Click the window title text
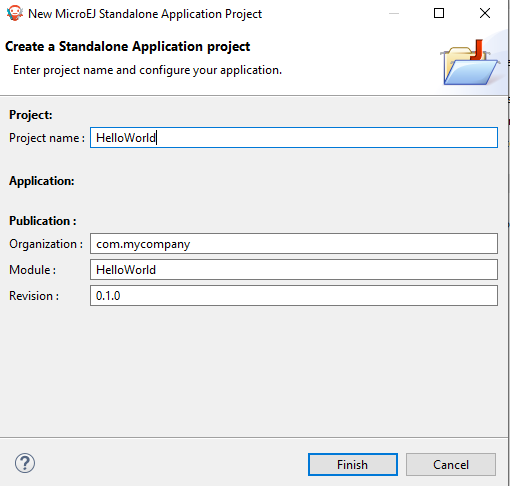This screenshot has height=486, width=510. [x=145, y=14]
